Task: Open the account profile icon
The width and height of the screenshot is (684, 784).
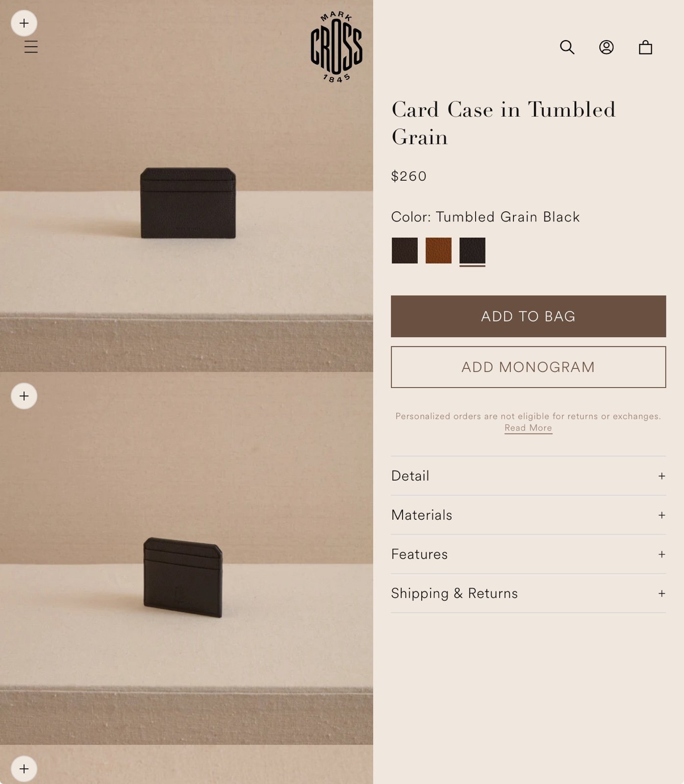Action: (x=607, y=47)
